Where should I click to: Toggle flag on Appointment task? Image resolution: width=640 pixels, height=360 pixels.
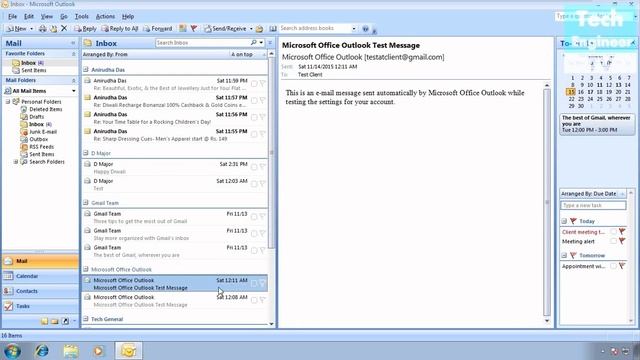pyautogui.click(x=622, y=266)
